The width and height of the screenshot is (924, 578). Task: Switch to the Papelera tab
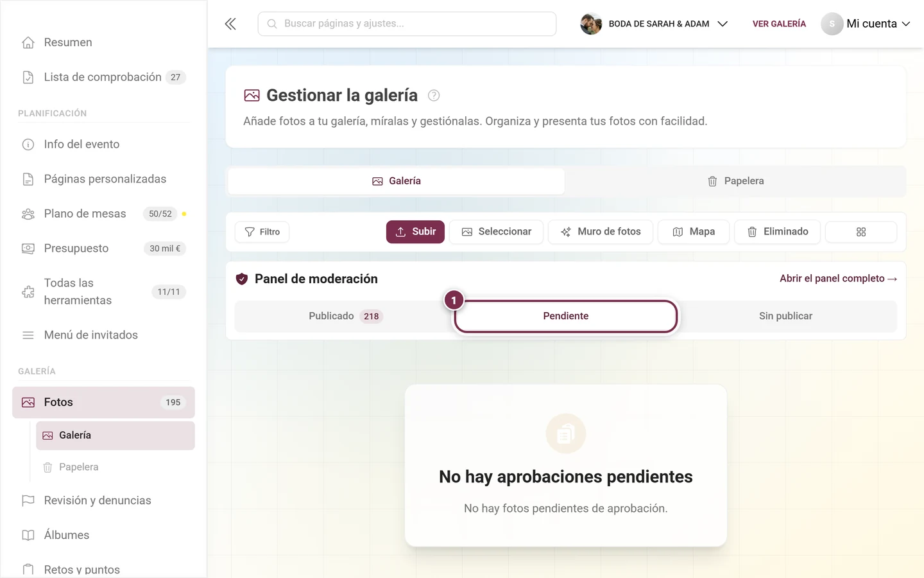click(x=735, y=181)
